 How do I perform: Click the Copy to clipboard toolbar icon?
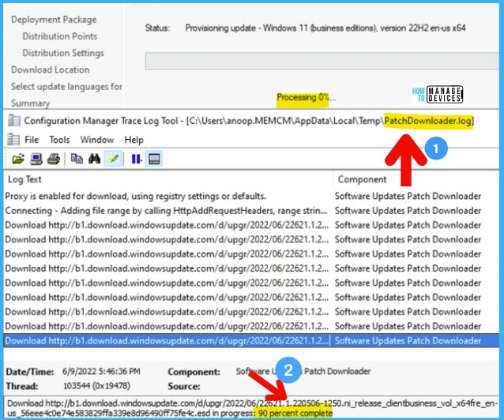(x=77, y=159)
